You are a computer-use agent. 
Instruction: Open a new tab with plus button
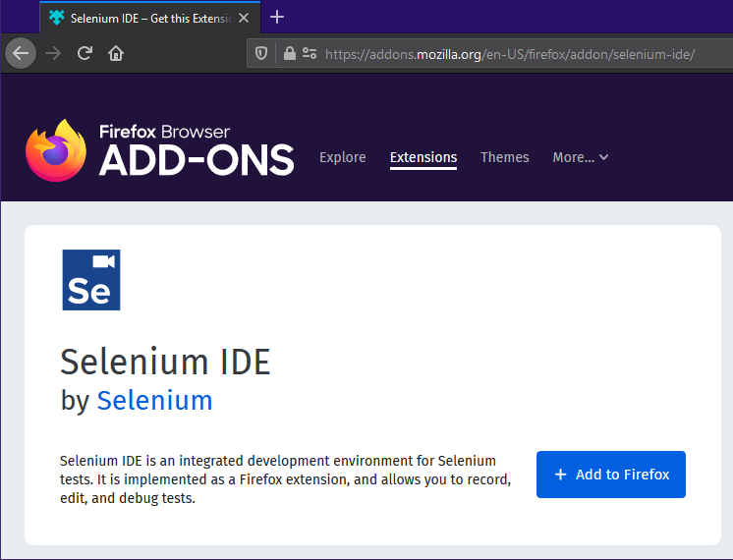[277, 18]
